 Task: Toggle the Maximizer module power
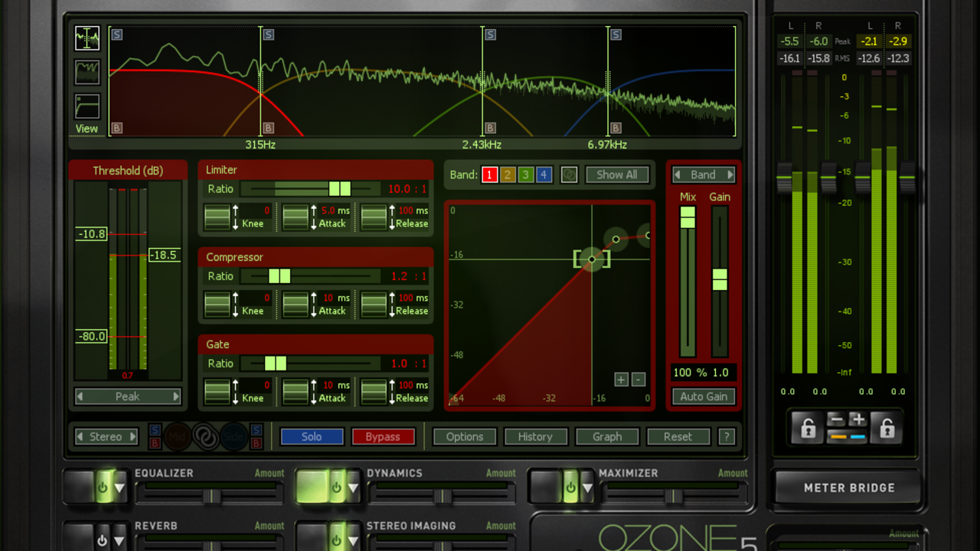click(x=570, y=487)
